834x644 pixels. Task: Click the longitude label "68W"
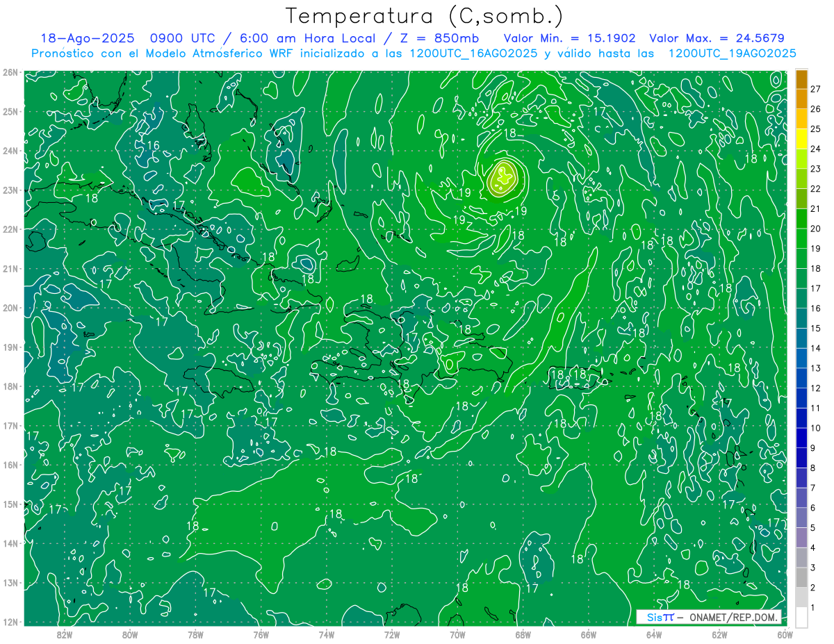(523, 635)
